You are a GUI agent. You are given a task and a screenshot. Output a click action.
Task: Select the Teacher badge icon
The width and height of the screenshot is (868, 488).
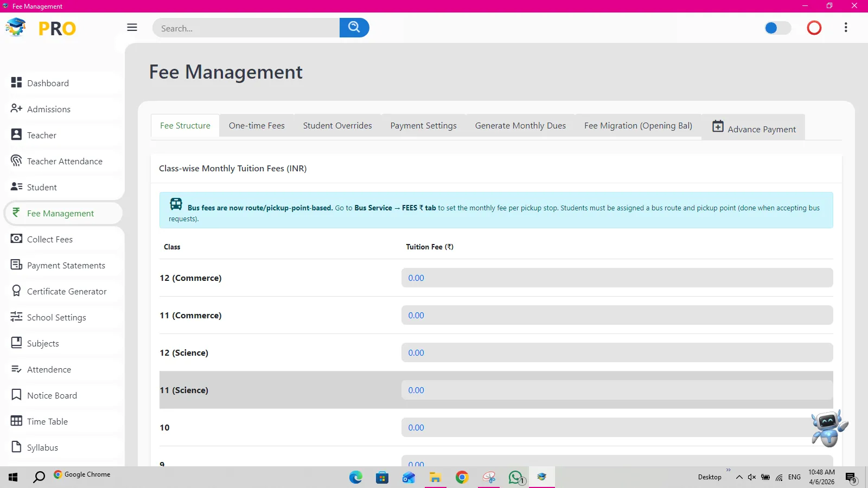click(x=16, y=134)
